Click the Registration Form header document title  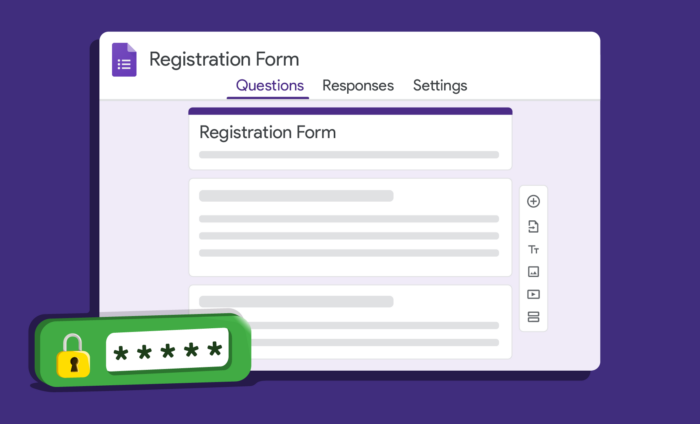point(224,59)
